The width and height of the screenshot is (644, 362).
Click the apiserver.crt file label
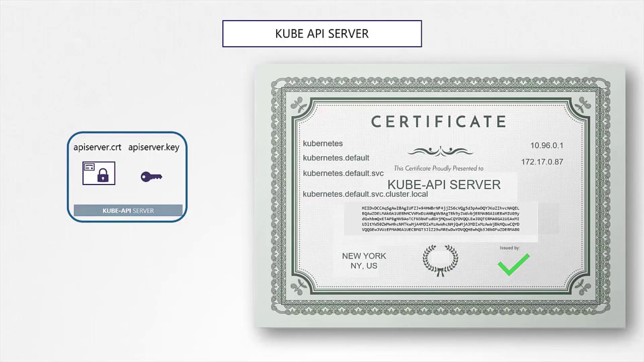(x=97, y=147)
